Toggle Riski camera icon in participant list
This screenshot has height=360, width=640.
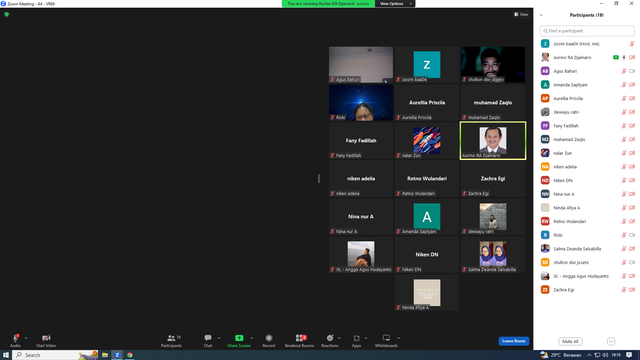click(x=632, y=235)
